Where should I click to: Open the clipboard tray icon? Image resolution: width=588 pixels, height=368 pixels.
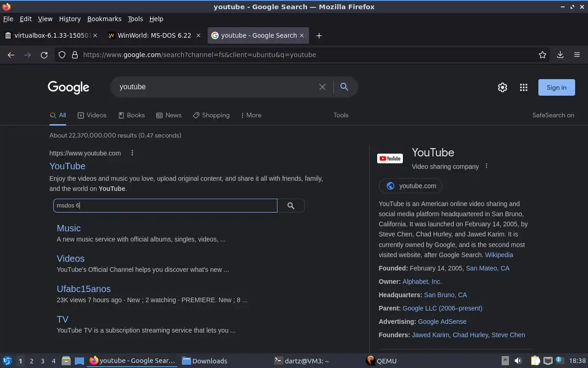[x=535, y=361]
